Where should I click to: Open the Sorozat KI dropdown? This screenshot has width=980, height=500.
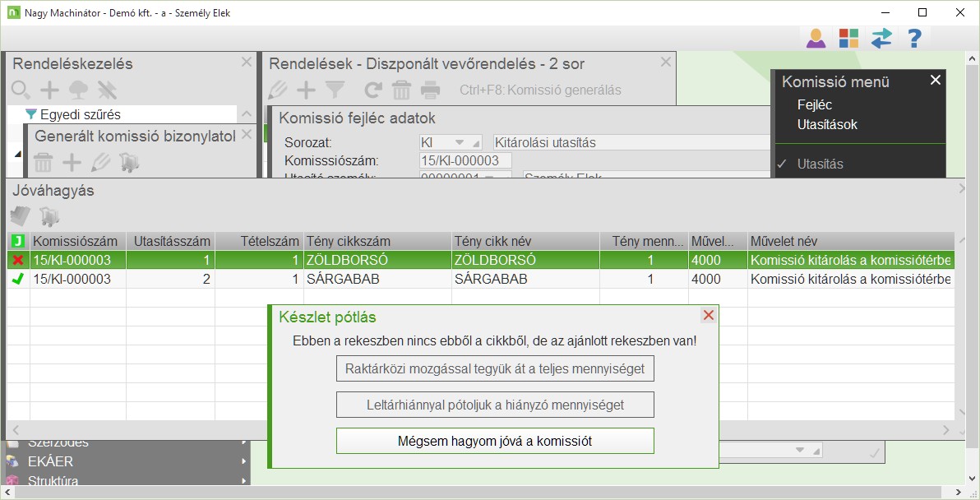[x=460, y=142]
